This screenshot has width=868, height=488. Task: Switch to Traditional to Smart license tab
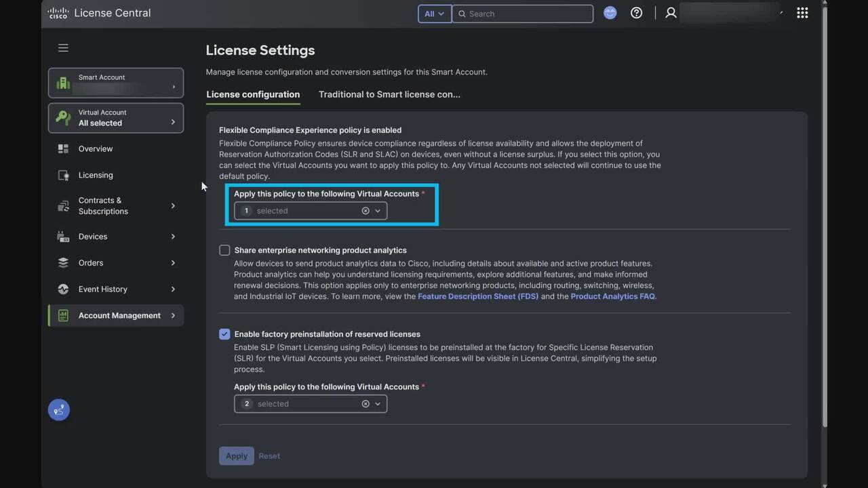[389, 94]
